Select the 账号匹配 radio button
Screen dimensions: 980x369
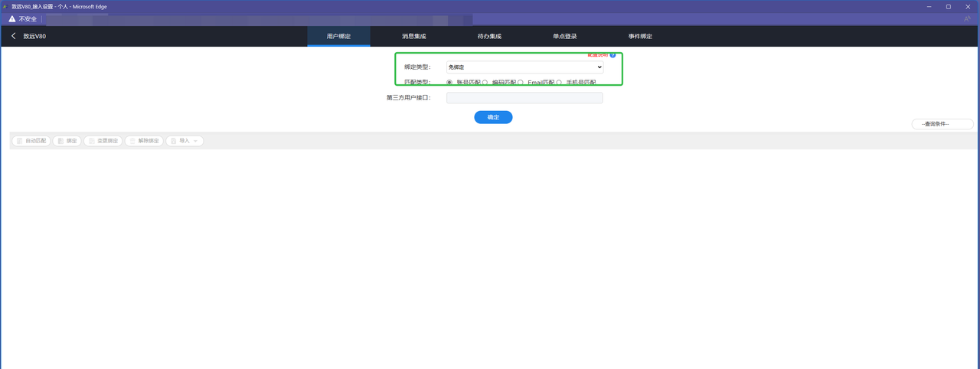tap(449, 83)
